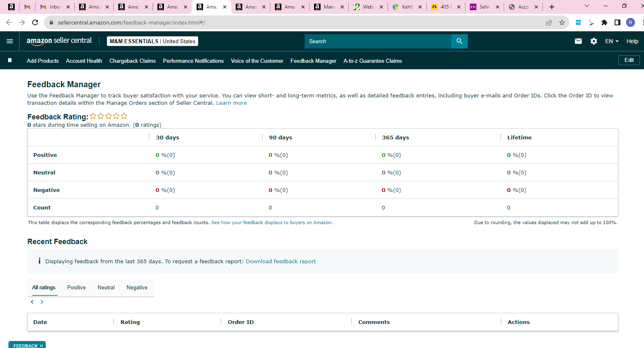Close the Acco tab
The height and width of the screenshot is (348, 644).
(536, 7)
